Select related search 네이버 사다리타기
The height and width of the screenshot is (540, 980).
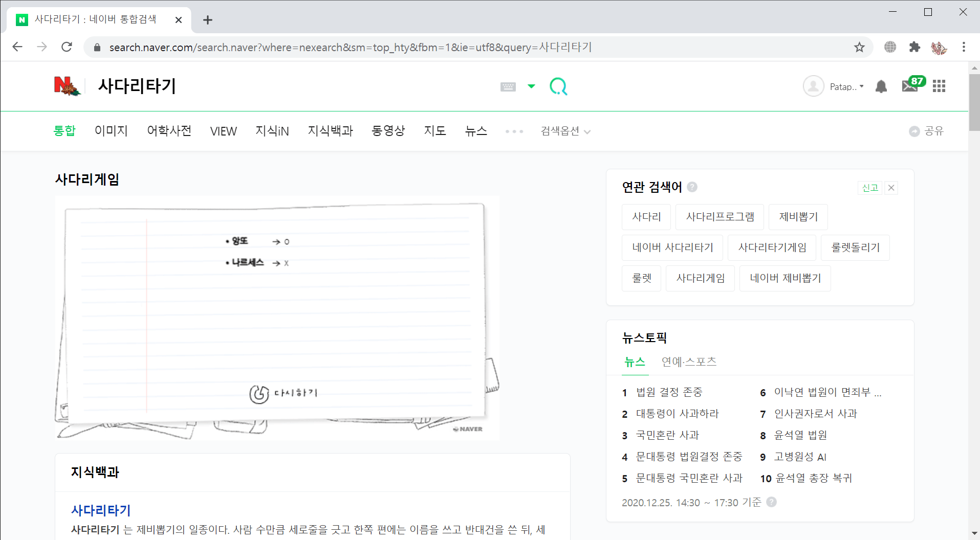pos(672,247)
